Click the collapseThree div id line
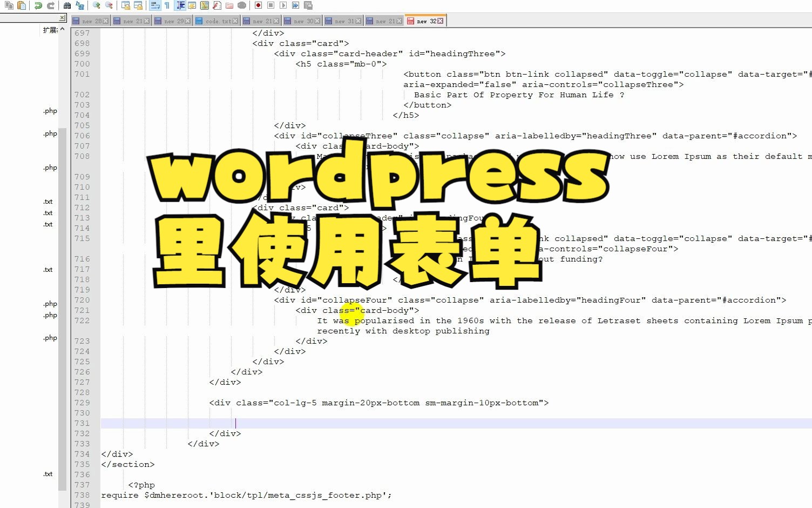 click(536, 136)
